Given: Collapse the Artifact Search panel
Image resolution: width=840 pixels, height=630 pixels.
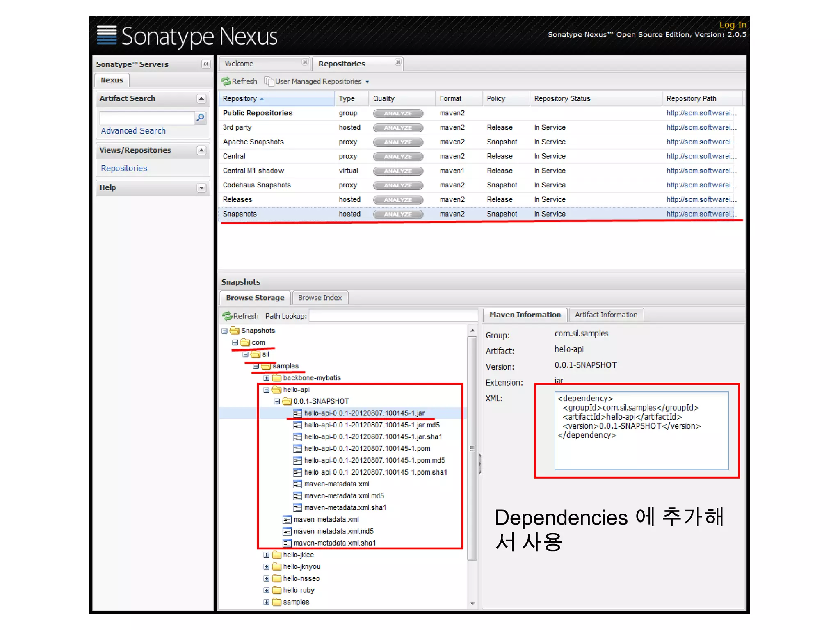Looking at the screenshot, I should coord(201,98).
